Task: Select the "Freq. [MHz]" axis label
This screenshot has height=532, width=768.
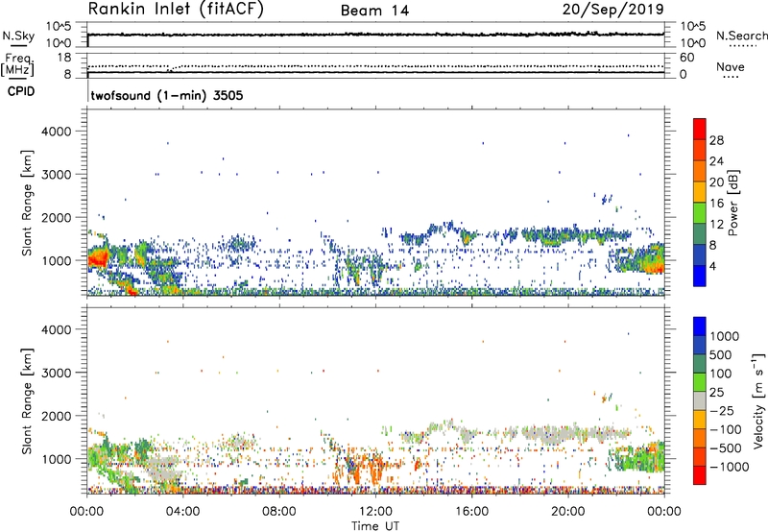Action: (x=17, y=65)
